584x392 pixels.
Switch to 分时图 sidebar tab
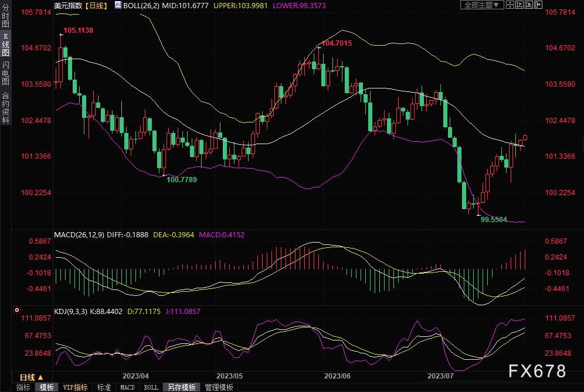click(x=5, y=16)
